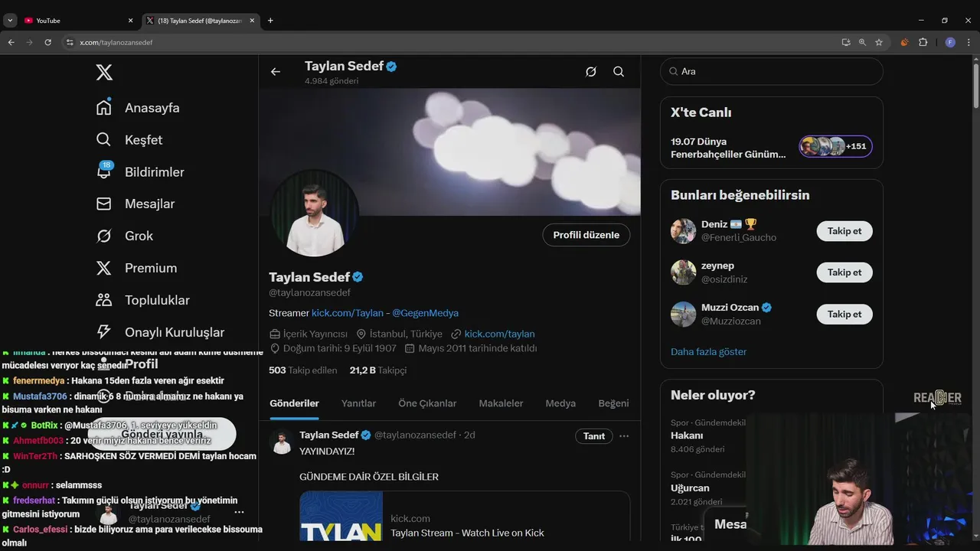Open Mesajlar in sidebar
Viewport: 980px width, 551px height.
click(x=135, y=204)
